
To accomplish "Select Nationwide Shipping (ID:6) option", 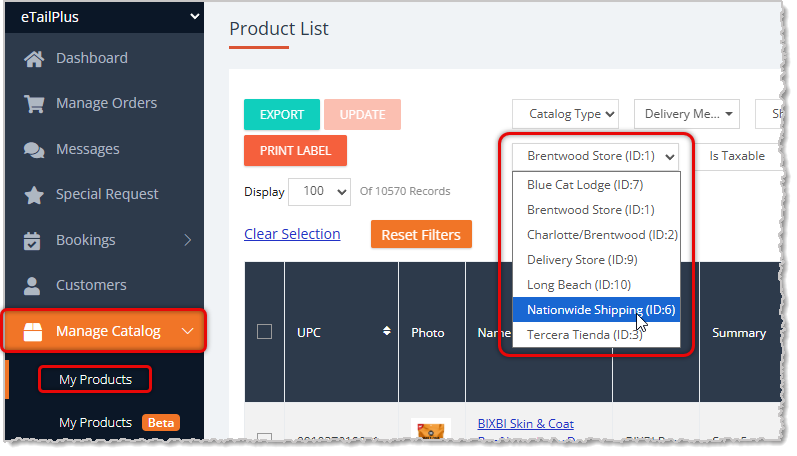I will pos(596,310).
